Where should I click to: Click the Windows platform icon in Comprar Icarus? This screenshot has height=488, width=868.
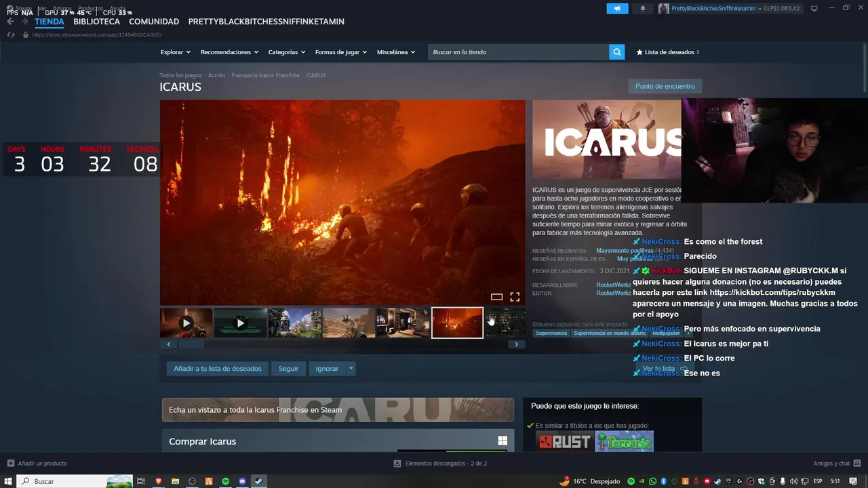[x=502, y=441]
